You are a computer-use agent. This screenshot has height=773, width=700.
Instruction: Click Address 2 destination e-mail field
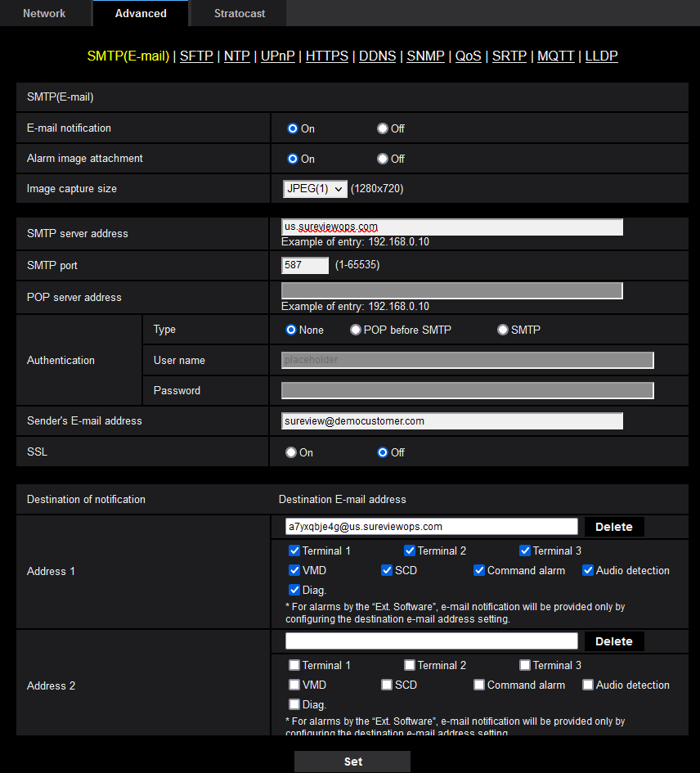tap(431, 640)
